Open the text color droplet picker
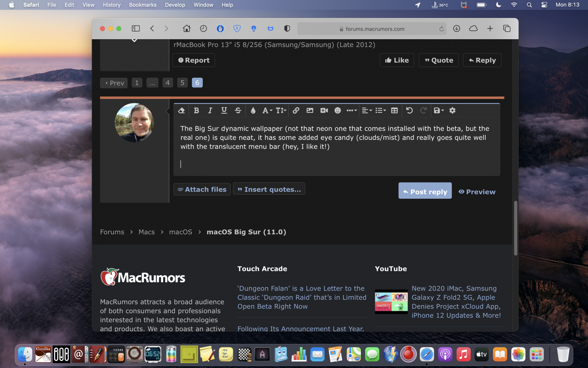588x368 pixels. point(253,110)
